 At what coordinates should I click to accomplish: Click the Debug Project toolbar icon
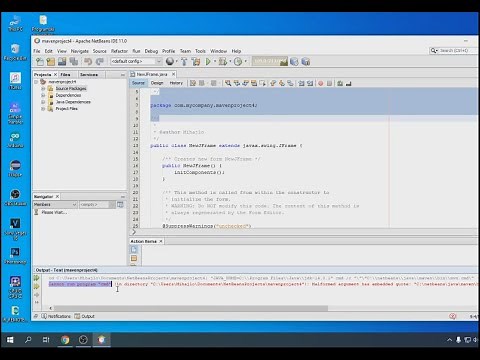point(223,61)
